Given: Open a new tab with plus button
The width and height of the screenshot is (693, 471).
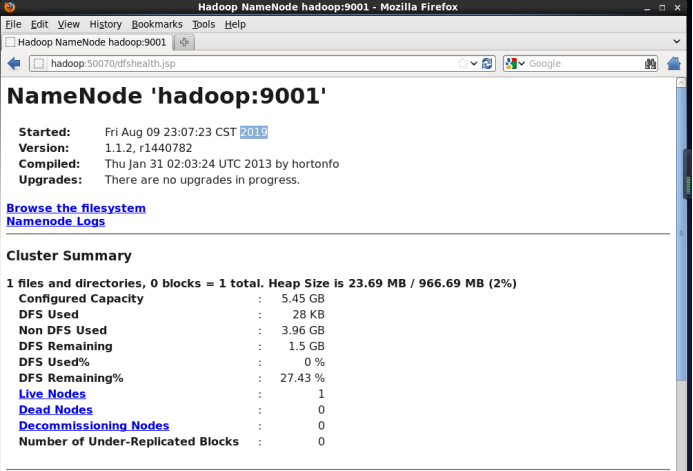Looking at the screenshot, I should click(184, 42).
